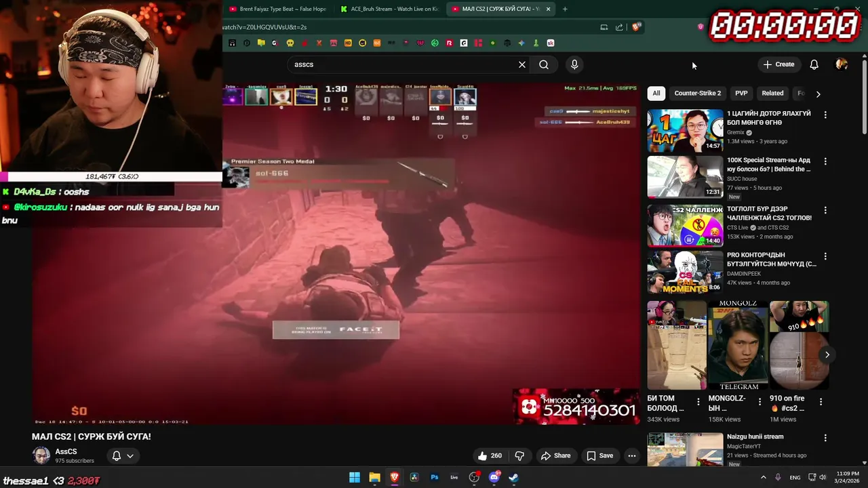Image resolution: width=868 pixels, height=488 pixels.
Task: Open Photoshop from the taskbar
Action: [435, 477]
